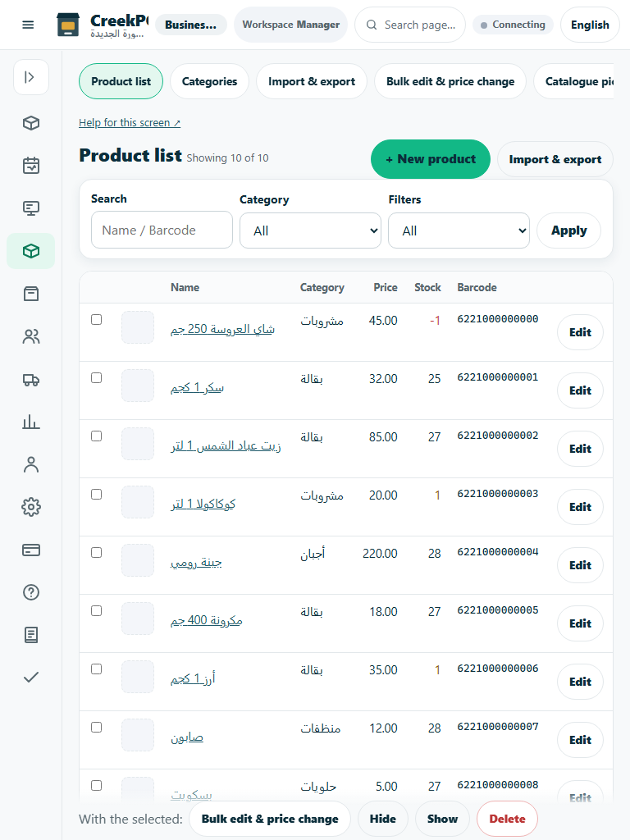Click thumbnail placeholder for سكر 1 كجم
This screenshot has width=630, height=840.
pyautogui.click(x=138, y=386)
